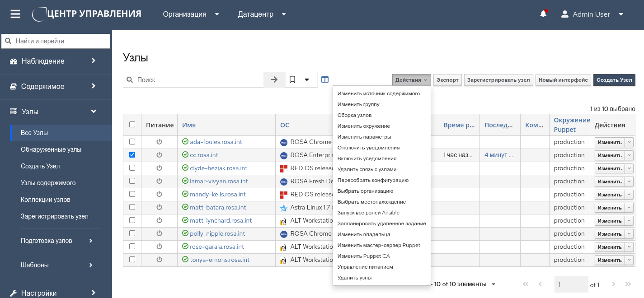Click the notifications bell icon
This screenshot has height=298, width=644.
tap(543, 14)
